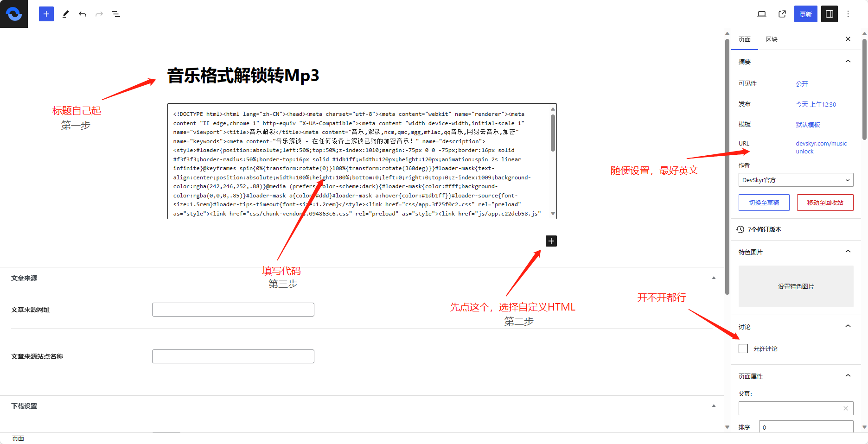Click the 文章来源网址 input field
Viewport: 868px width, 444px height.
tap(233, 310)
